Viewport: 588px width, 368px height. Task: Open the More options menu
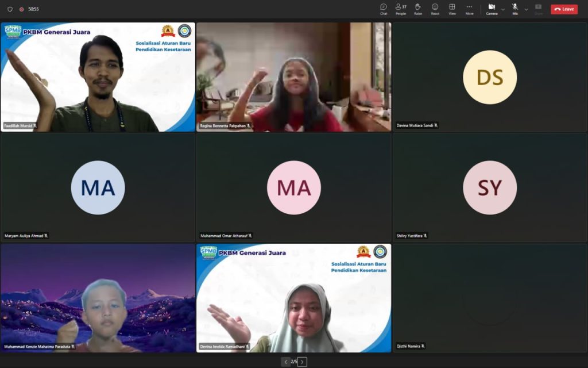[x=469, y=9]
